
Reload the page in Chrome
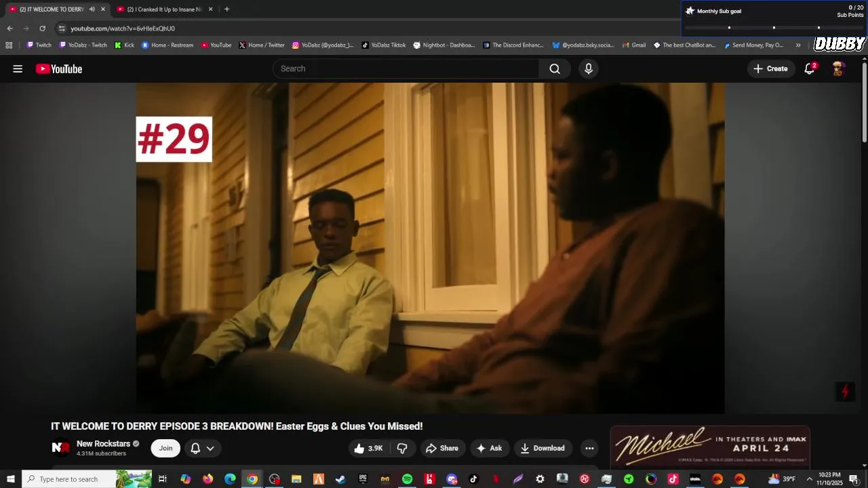(42, 28)
